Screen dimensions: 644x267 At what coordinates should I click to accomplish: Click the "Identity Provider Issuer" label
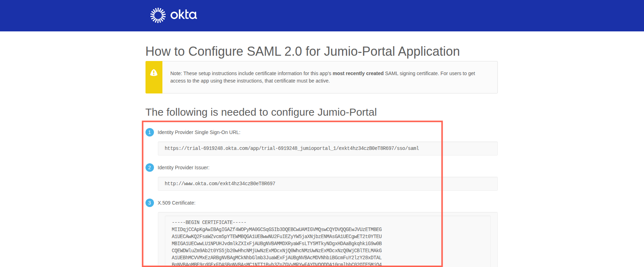(183, 168)
